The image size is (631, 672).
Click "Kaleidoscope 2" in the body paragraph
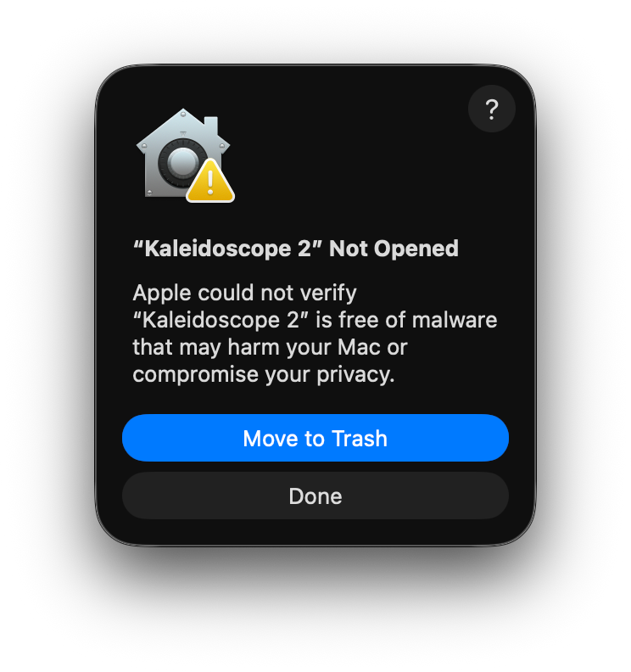tap(221, 320)
